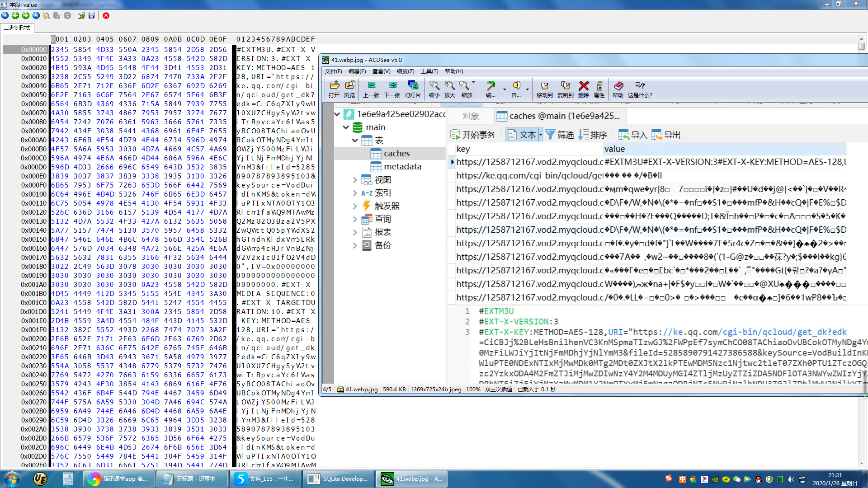Click hex value 2345 in the first row
The width and height of the screenshot is (868, 488).
pos(60,49)
